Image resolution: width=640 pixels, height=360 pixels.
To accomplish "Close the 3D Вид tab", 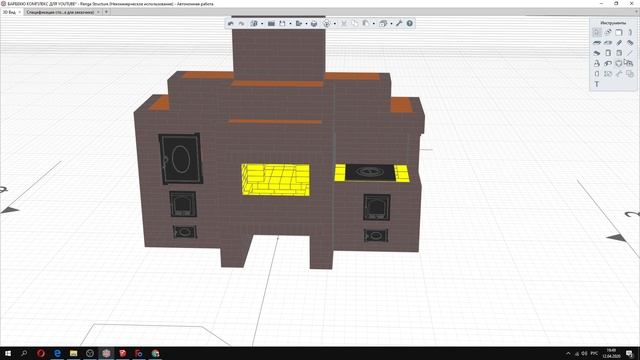I will pyautogui.click(x=20, y=12).
